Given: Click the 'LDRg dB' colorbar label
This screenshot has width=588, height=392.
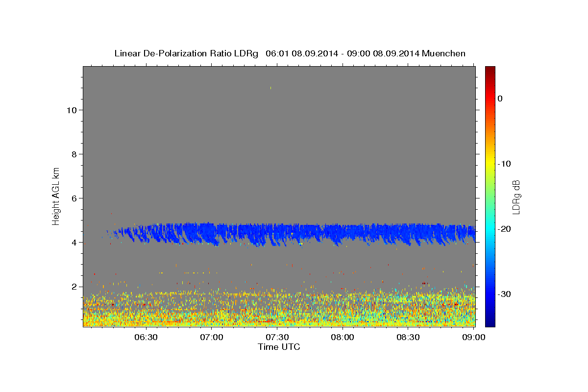Looking at the screenshot, I should pos(516,197).
